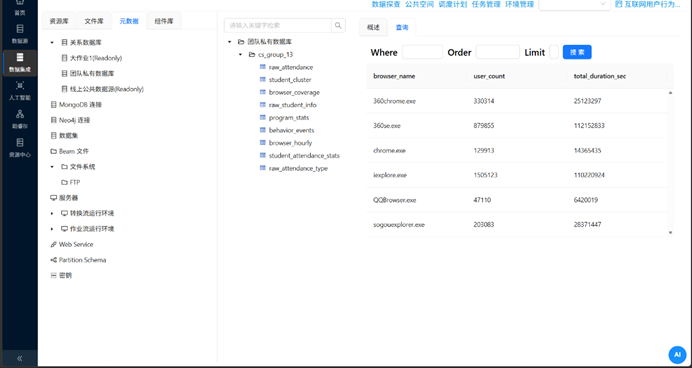Image resolution: width=692 pixels, height=368 pixels.
Task: Collapse 团队私有数据库 folder arrow in middle tree
Action: click(229, 42)
